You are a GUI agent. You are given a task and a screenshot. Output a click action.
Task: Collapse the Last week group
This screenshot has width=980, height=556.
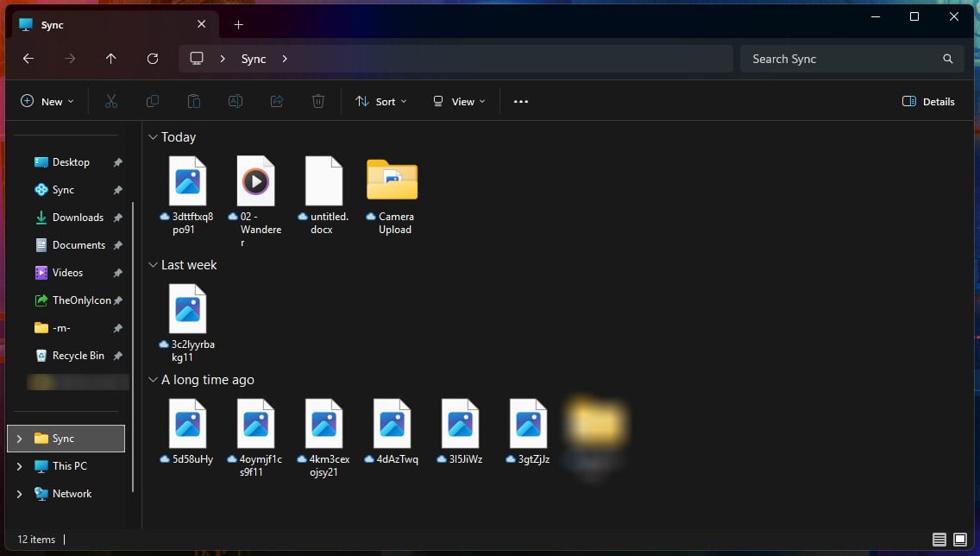pyautogui.click(x=153, y=264)
